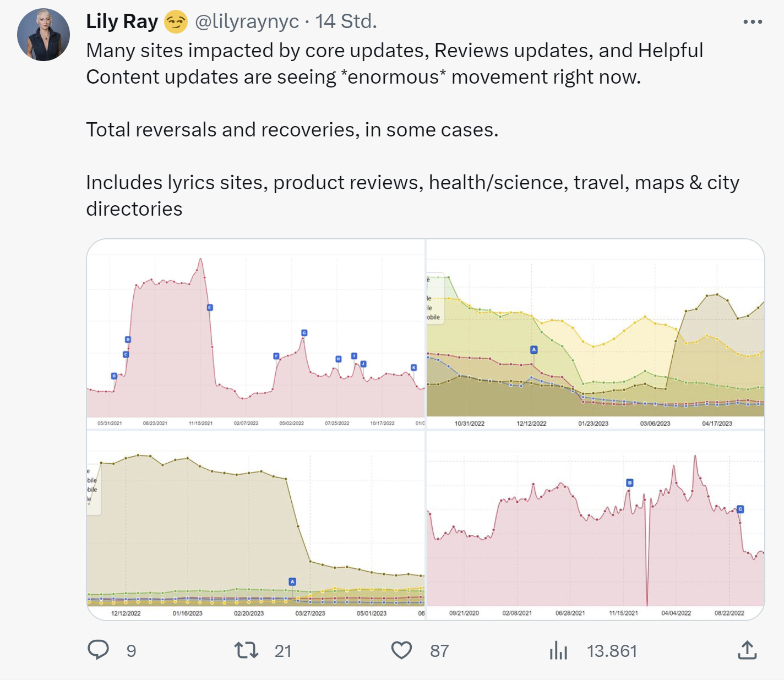Viewport: 784px width, 680px height.
Task: Click marker B in the bottom-right chart
Action: coord(630,482)
